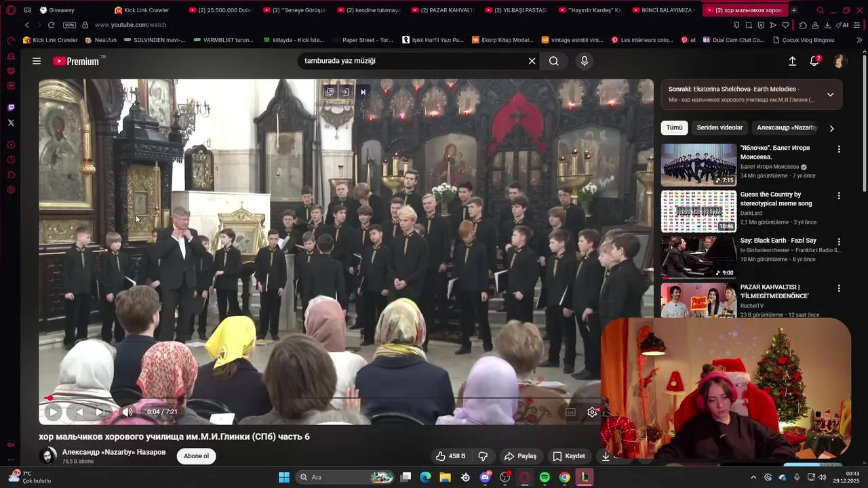Switch to Kick Link Crawler tab
This screenshot has height=488, width=868.
[x=141, y=10]
